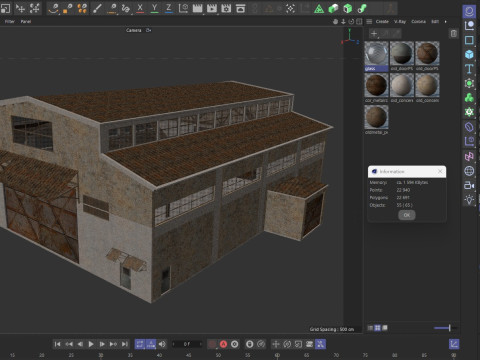Screen dimensions: 480x360
Task: Add a light using the light bulb icon
Action: (x=469, y=200)
